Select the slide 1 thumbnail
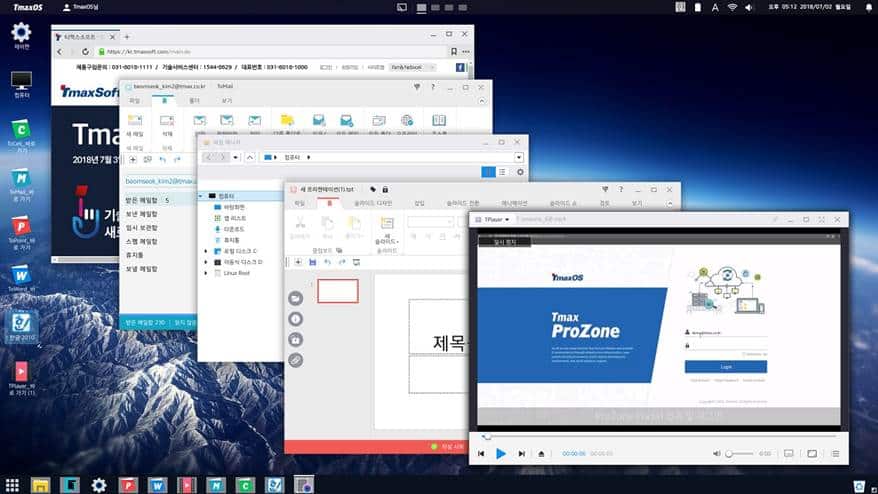This screenshot has height=494, width=878. pyautogui.click(x=337, y=291)
